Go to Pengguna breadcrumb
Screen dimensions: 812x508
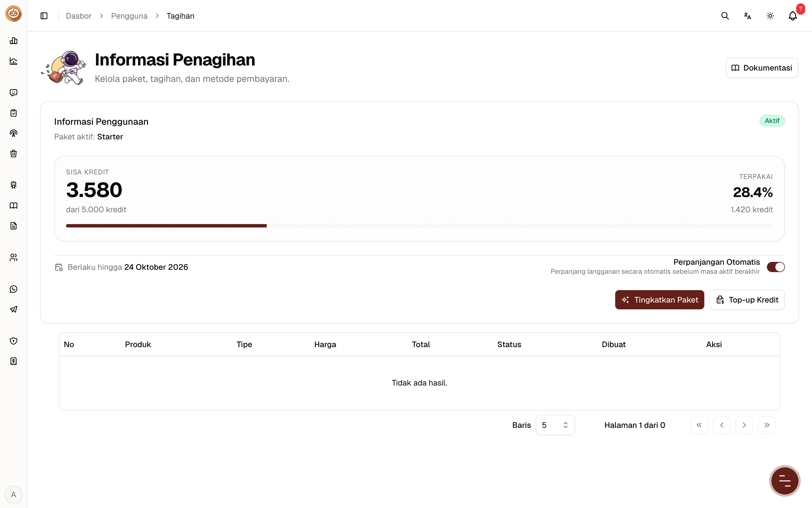point(129,16)
